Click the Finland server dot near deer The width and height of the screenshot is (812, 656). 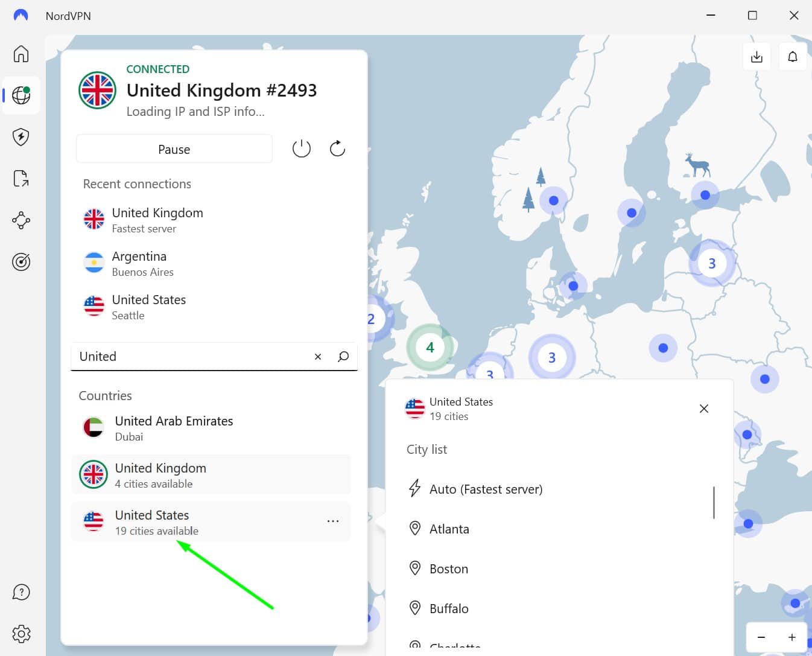pos(705,195)
